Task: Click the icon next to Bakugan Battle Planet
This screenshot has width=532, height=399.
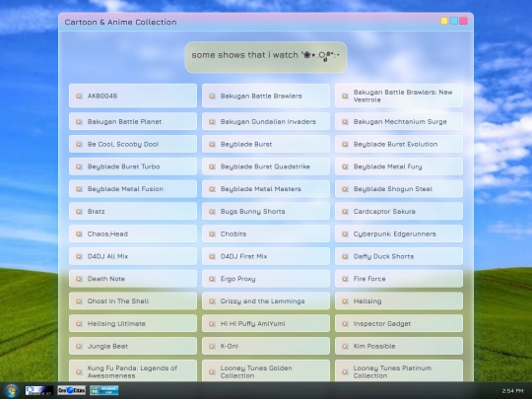Action: [79, 122]
